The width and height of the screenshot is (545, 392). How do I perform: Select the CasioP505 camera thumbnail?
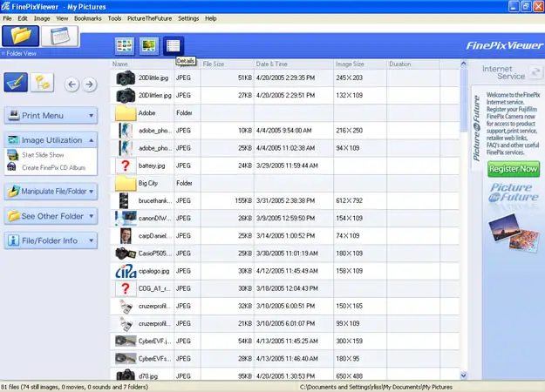point(126,253)
